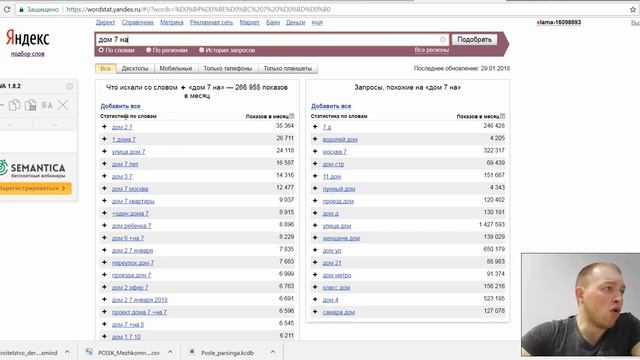Click the Яндекс logo
The width and height of the screenshot is (640, 360).
click(27, 38)
